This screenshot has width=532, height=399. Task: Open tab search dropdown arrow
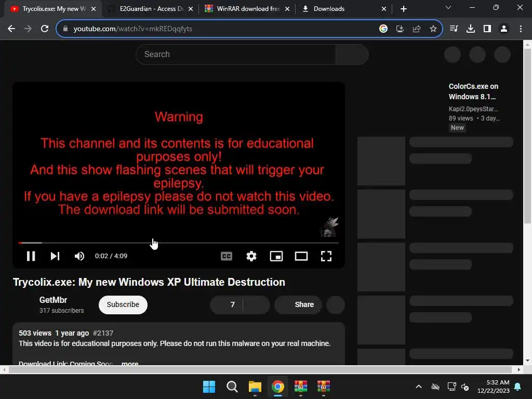click(x=448, y=7)
